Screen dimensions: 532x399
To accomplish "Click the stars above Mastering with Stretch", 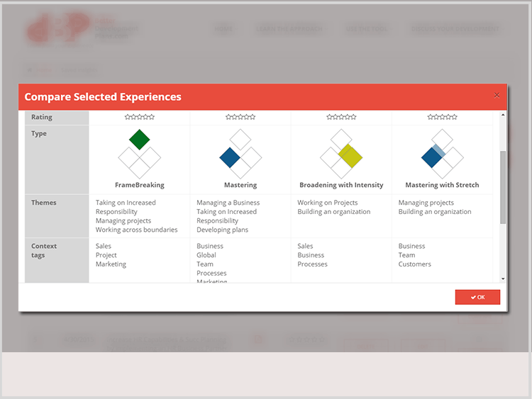I will [442, 117].
